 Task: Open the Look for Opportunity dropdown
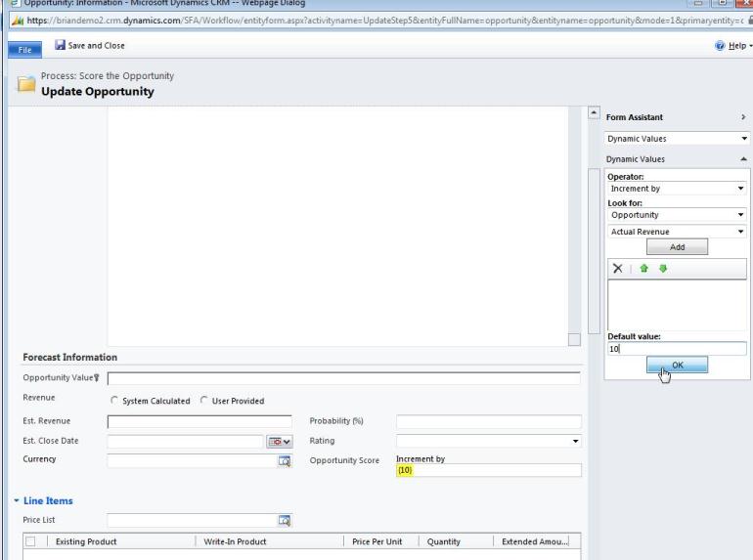pyautogui.click(x=677, y=215)
